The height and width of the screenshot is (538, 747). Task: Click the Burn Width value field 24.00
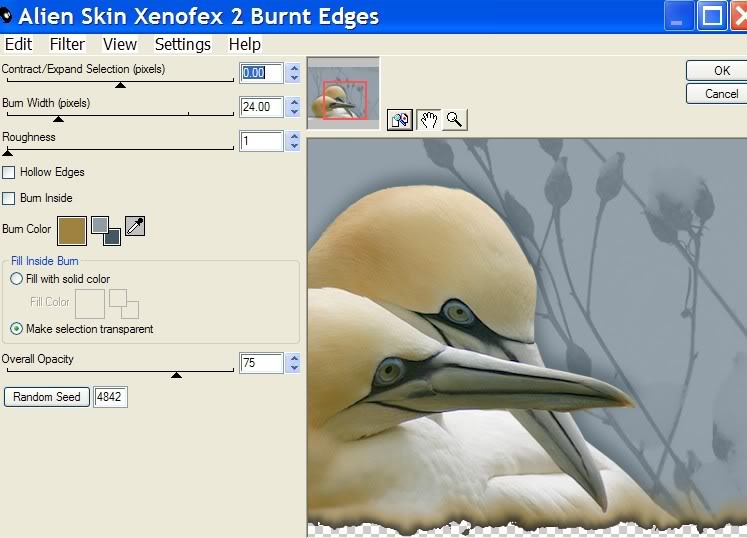pyautogui.click(x=262, y=107)
